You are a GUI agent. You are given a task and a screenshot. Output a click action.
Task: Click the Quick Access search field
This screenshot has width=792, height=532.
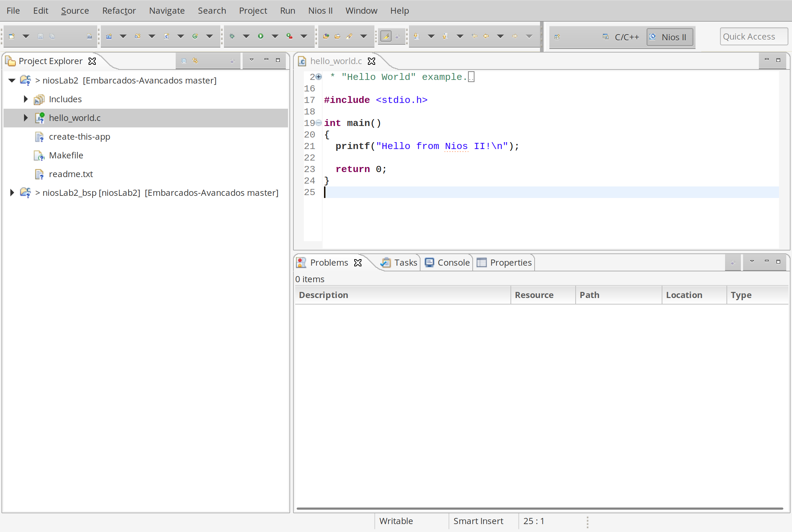click(754, 36)
